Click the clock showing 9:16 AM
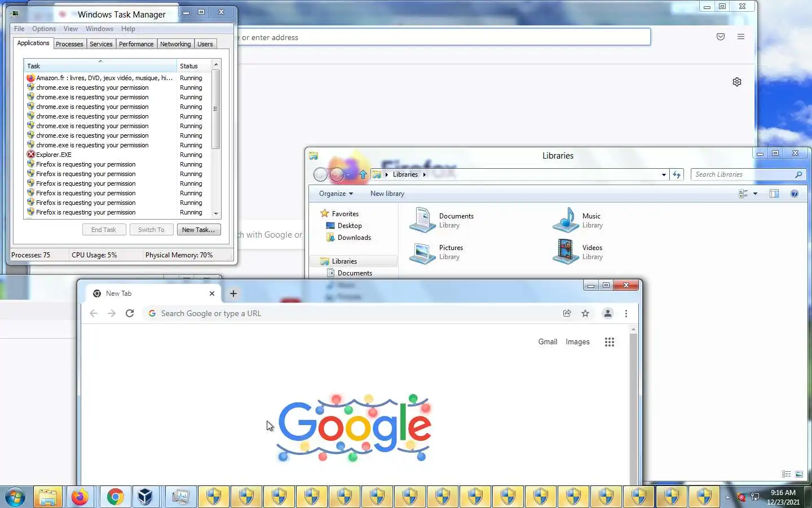The height and width of the screenshot is (508, 812). [783, 493]
